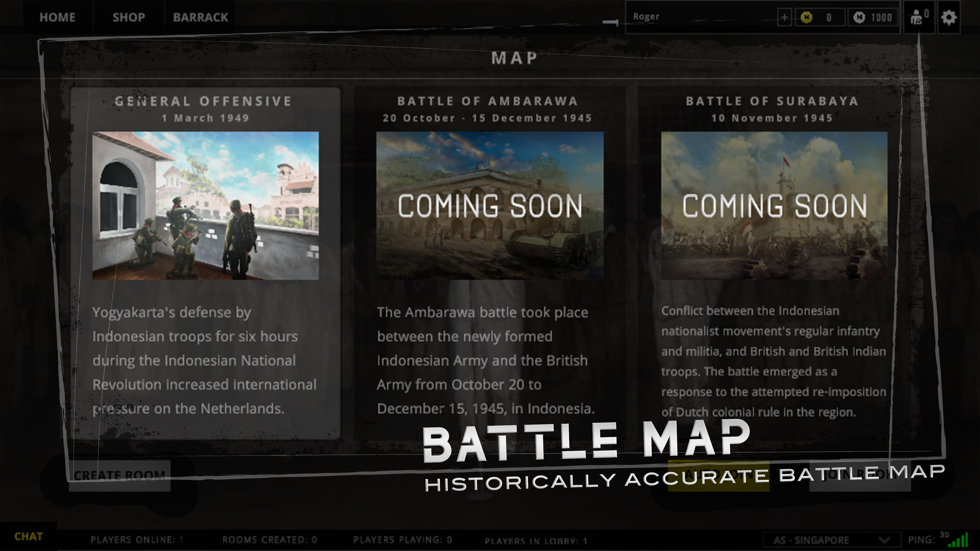Image resolution: width=980 pixels, height=551 pixels.
Task: Click the silver N coin icon
Action: (x=859, y=18)
